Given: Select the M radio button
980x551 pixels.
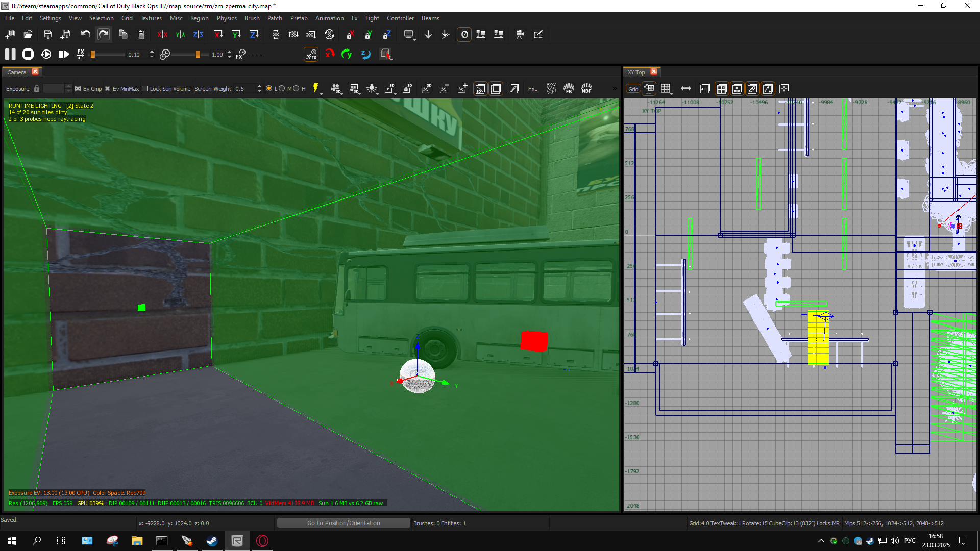Looking at the screenshot, I should click(282, 89).
